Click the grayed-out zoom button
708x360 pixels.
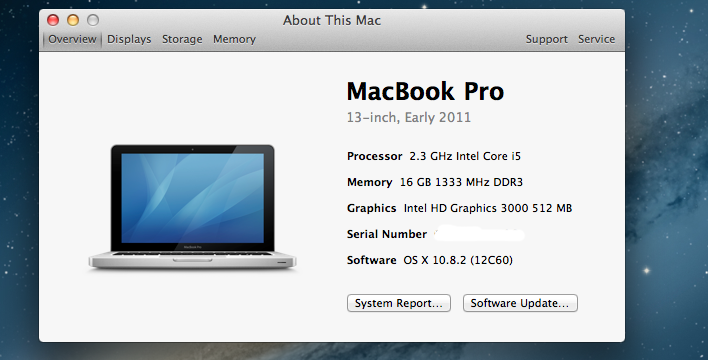point(93,20)
